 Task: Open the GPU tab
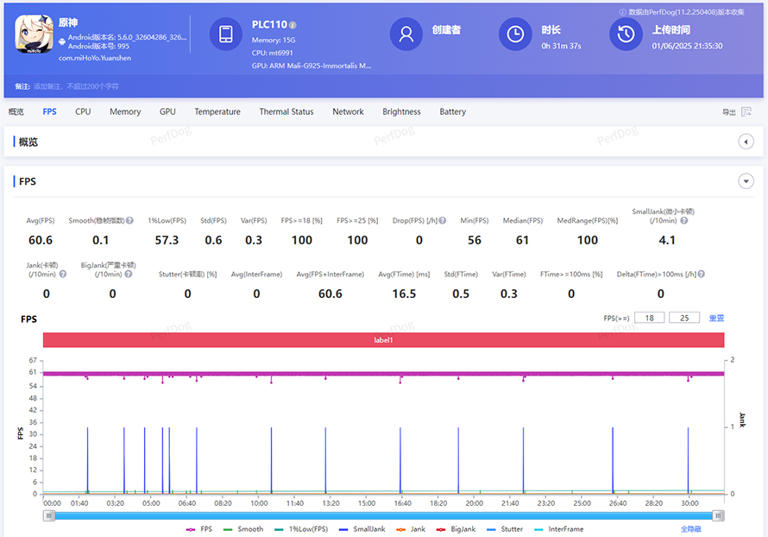[167, 112]
